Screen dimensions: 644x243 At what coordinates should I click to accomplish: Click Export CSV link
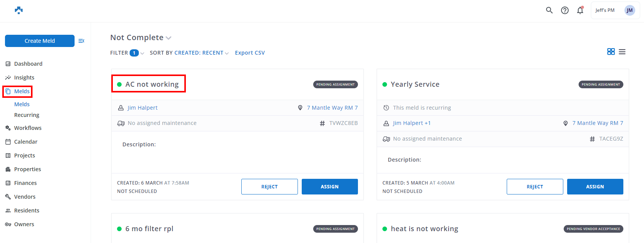tap(250, 53)
